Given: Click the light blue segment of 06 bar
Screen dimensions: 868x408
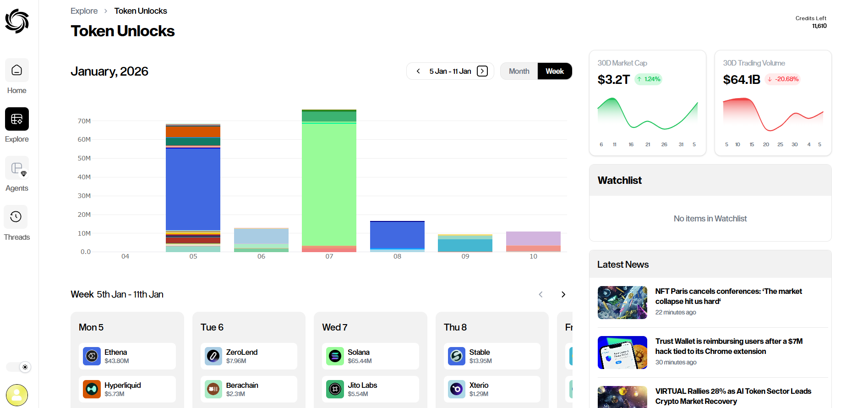Looking at the screenshot, I should pos(261,237).
